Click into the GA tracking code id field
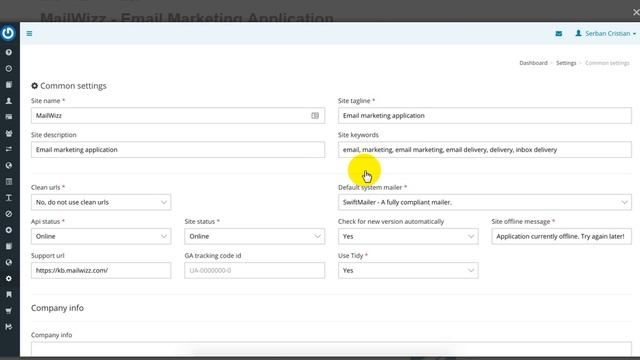The height and width of the screenshot is (360, 640). click(254, 270)
